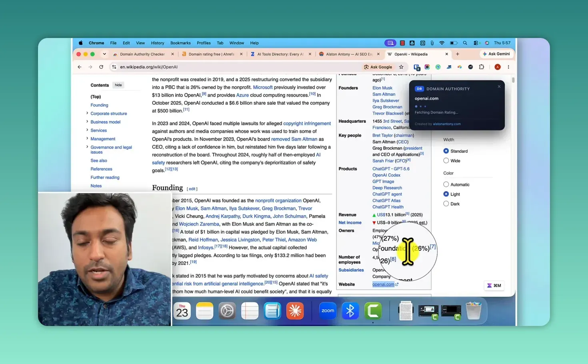Viewport: 588px width, 364px height.
Task: Select Light color option
Action: point(446,194)
